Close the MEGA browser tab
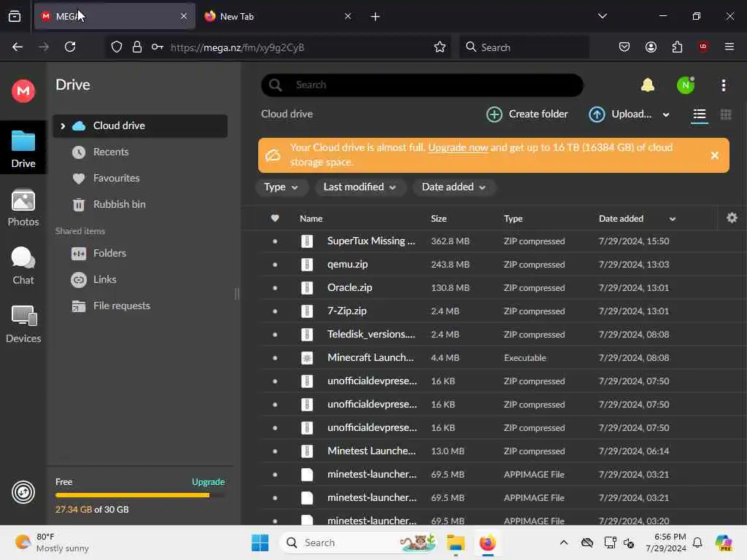Viewport: 747px width, 560px height. click(x=183, y=16)
